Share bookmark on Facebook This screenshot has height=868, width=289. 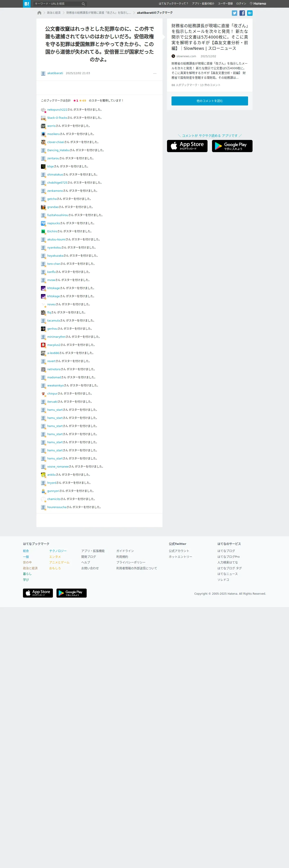(242, 13)
